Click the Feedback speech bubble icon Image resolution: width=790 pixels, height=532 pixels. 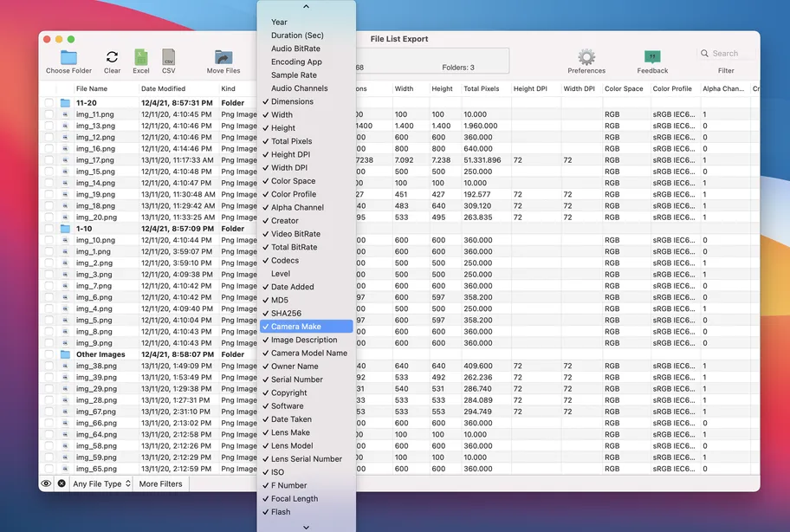click(652, 56)
